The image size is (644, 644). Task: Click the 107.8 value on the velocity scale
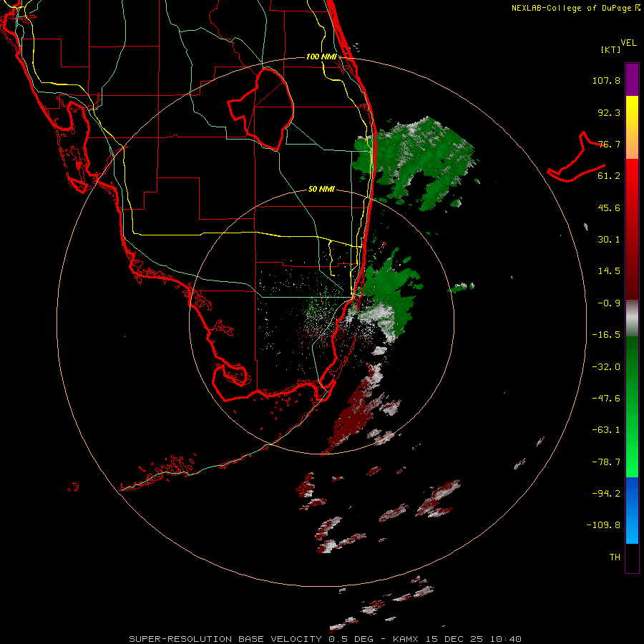pyautogui.click(x=606, y=80)
